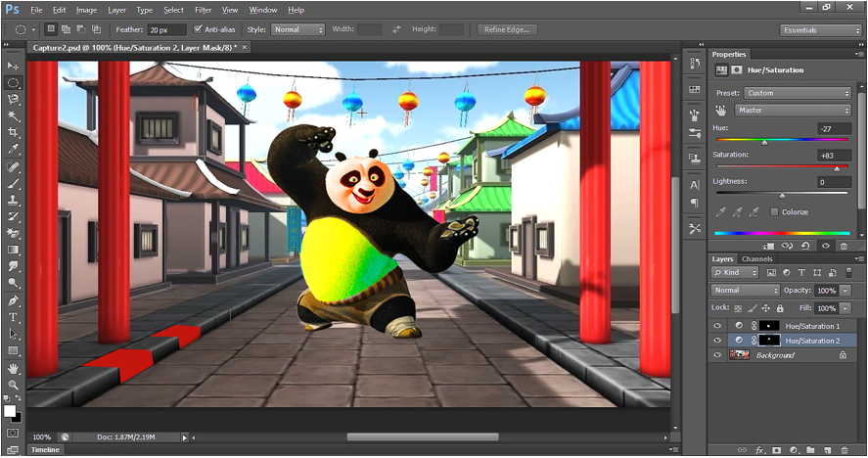
Task: Click Add to selection mode button
Action: click(66, 29)
